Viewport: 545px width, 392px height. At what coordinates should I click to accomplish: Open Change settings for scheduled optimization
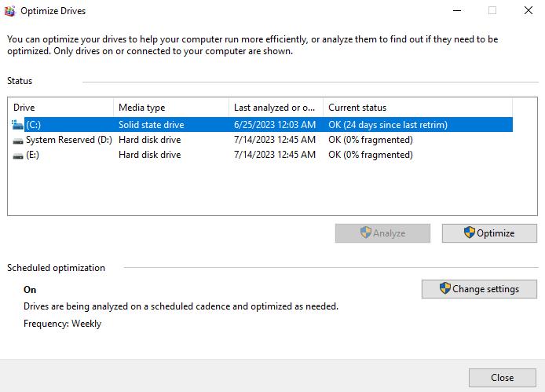pyautogui.click(x=479, y=289)
